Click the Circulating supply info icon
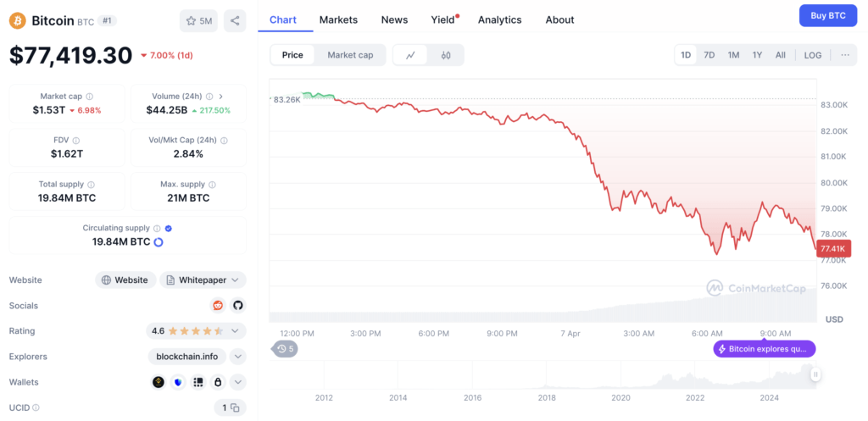This screenshot has width=868, height=421. click(157, 228)
